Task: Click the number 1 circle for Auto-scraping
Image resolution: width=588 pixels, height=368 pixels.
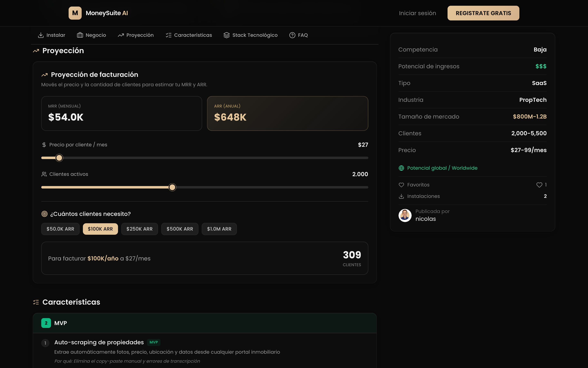Action: [x=45, y=343]
